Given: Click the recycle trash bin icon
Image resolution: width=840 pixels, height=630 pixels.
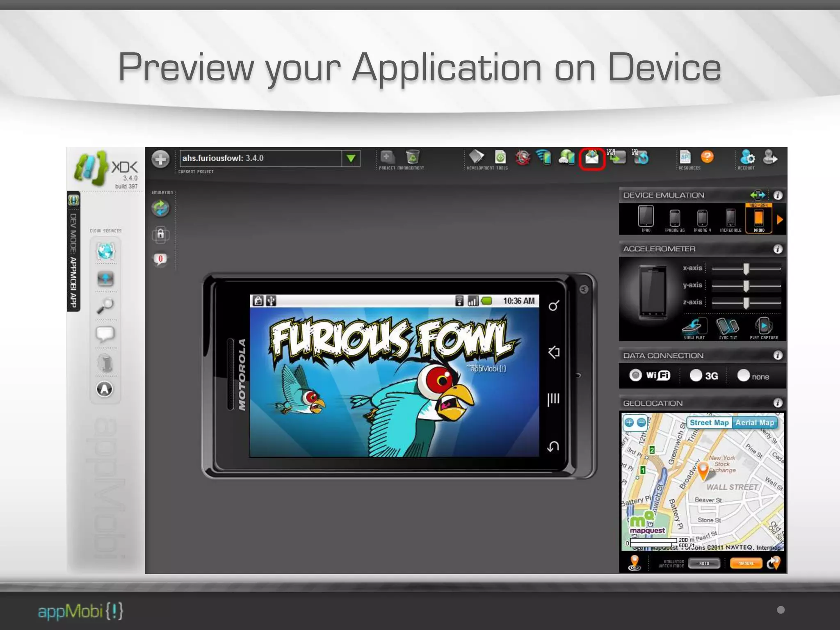Looking at the screenshot, I should (413, 157).
